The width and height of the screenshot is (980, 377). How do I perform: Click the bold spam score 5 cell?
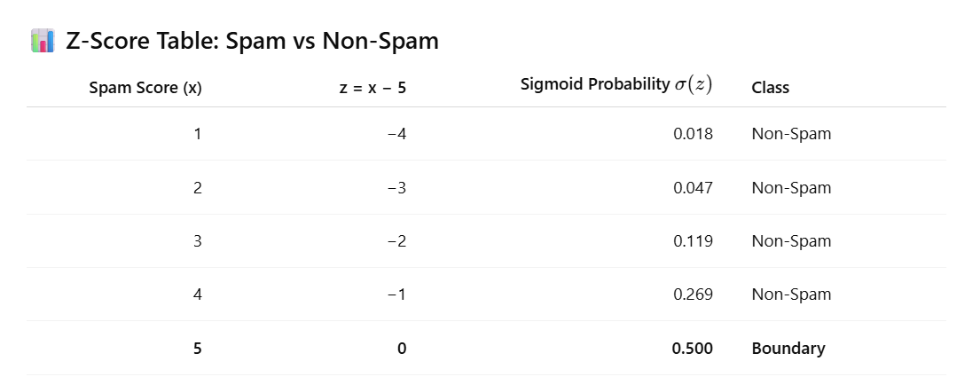198,349
